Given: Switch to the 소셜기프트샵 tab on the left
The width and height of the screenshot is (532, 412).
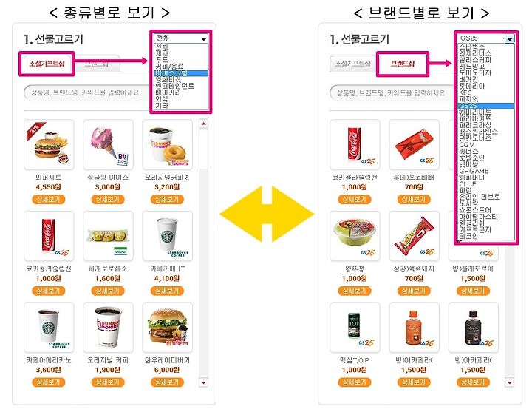Looking at the screenshot, I should [x=47, y=64].
